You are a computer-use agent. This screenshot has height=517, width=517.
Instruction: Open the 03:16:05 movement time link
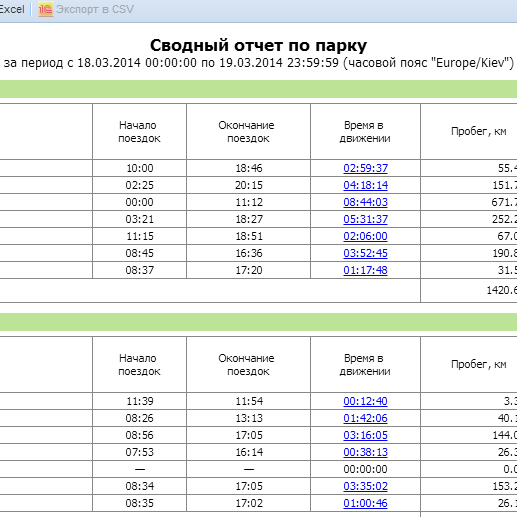(365, 435)
